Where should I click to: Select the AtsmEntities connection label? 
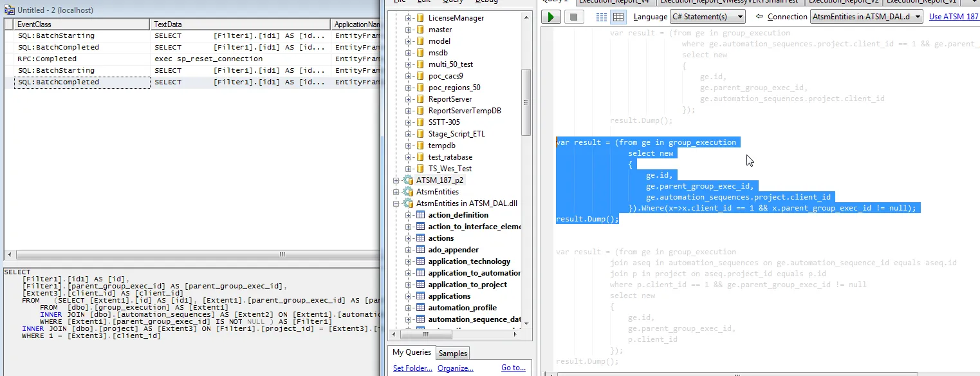pyautogui.click(x=438, y=192)
